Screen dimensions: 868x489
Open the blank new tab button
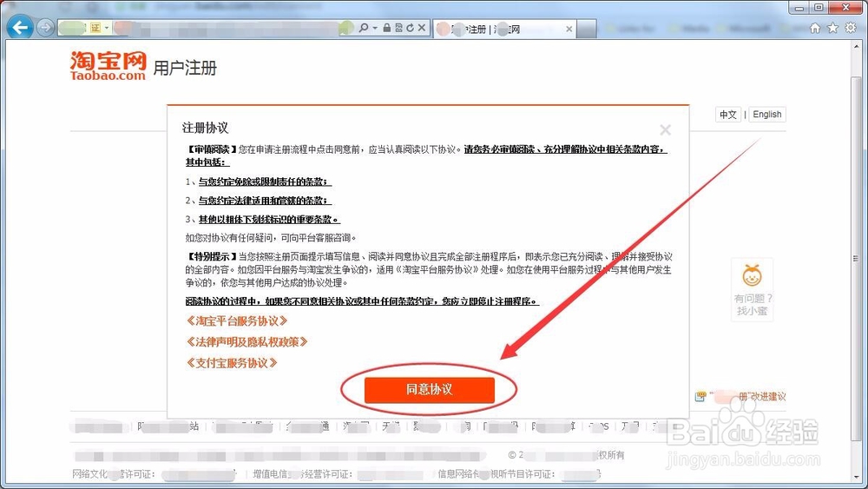587,29
